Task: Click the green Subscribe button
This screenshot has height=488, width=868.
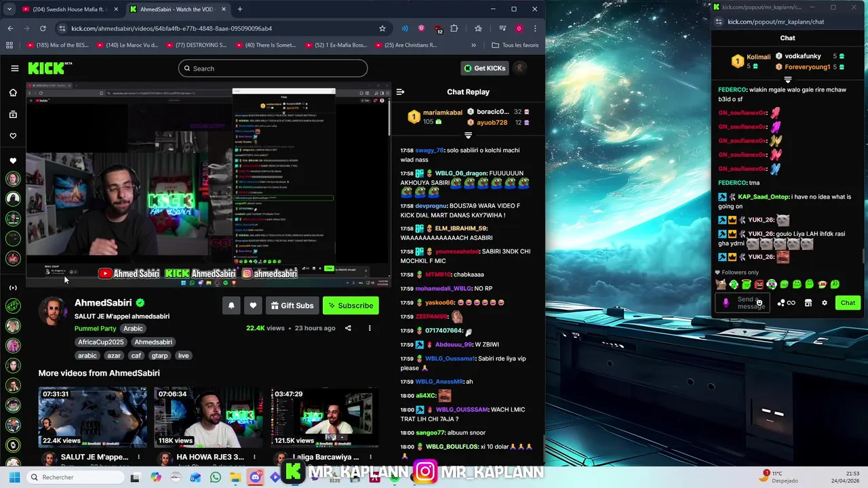Action: click(x=351, y=306)
